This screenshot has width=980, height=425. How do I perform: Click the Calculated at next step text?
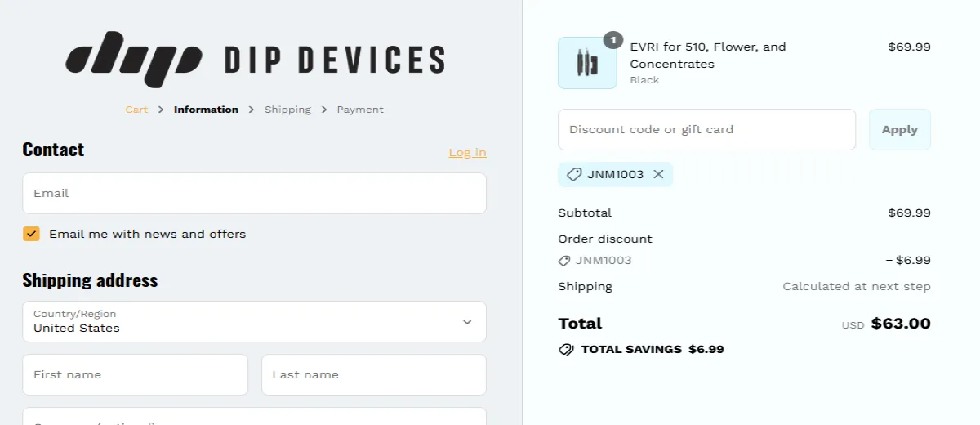click(x=857, y=286)
